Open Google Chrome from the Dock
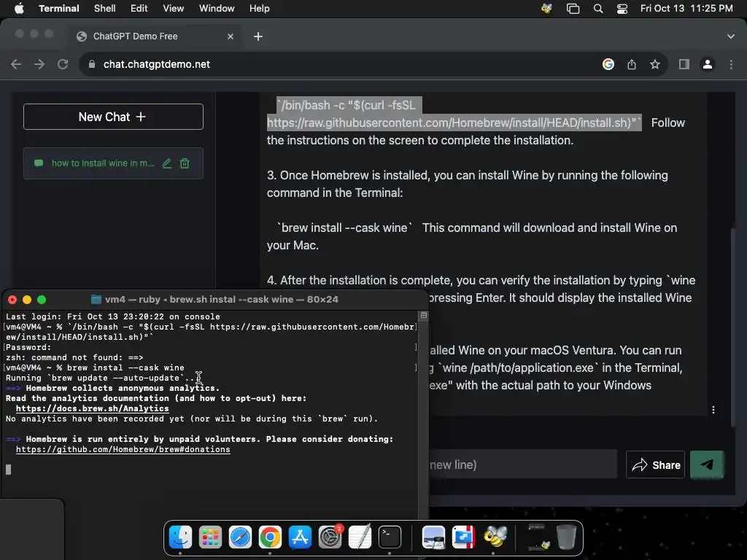747x560 pixels. [270, 537]
